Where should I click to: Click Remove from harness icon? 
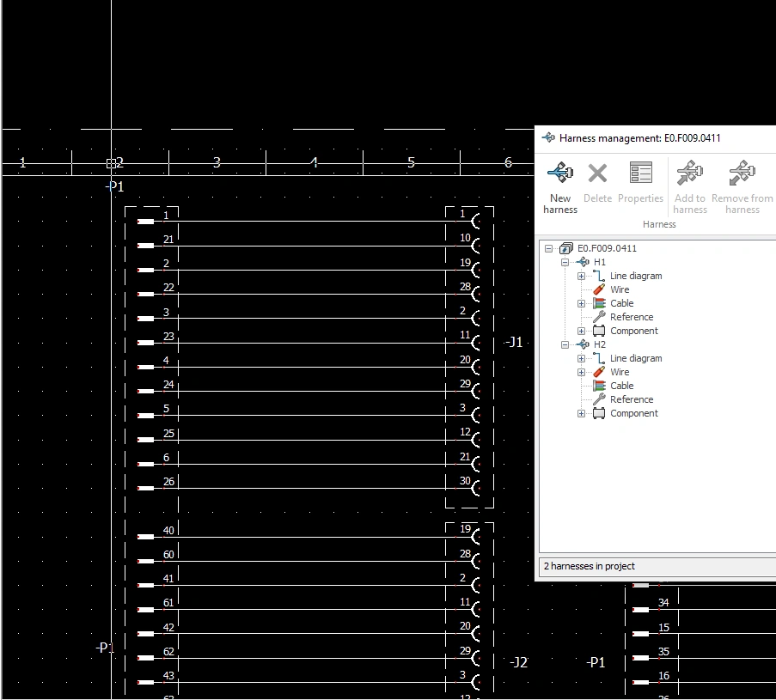pos(742,173)
